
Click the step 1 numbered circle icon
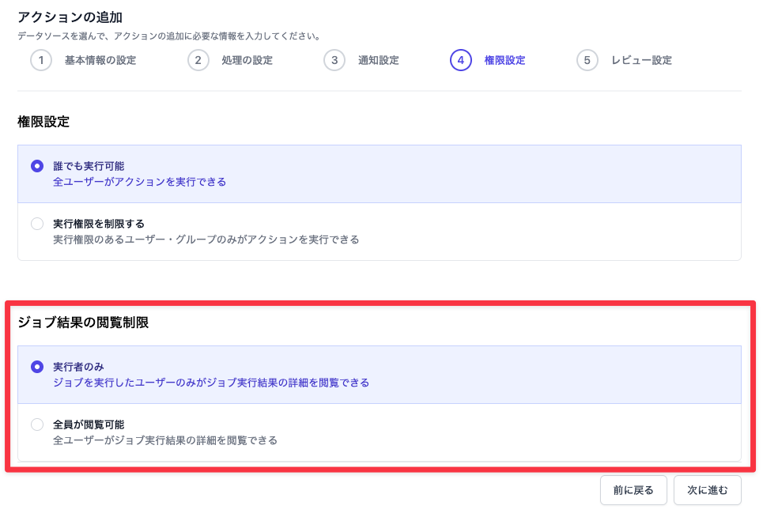41,60
